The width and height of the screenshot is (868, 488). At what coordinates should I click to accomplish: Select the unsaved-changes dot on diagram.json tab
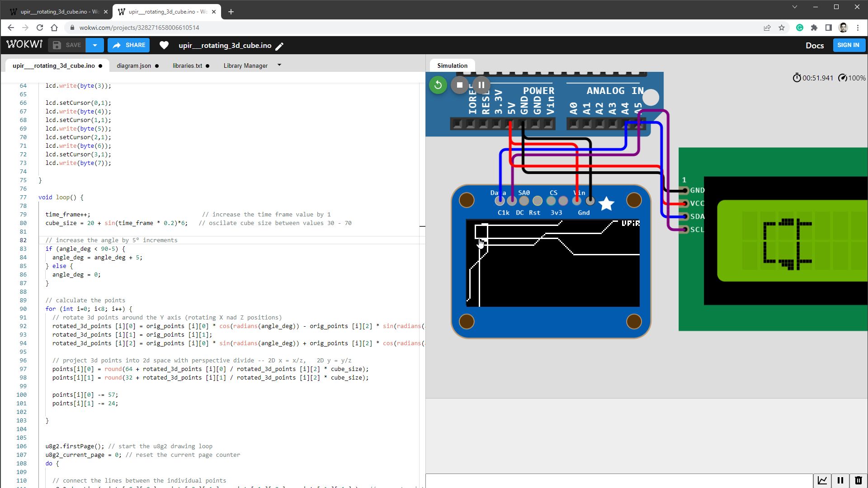click(157, 66)
